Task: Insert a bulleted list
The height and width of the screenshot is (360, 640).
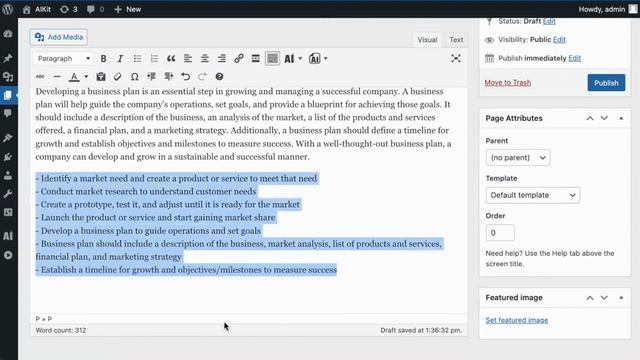Action: click(137, 59)
